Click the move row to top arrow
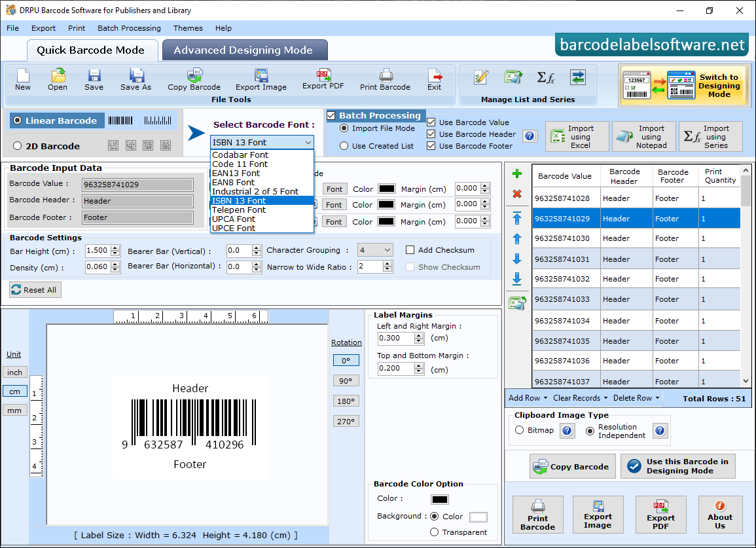Image resolution: width=756 pixels, height=548 pixels. pyautogui.click(x=517, y=218)
